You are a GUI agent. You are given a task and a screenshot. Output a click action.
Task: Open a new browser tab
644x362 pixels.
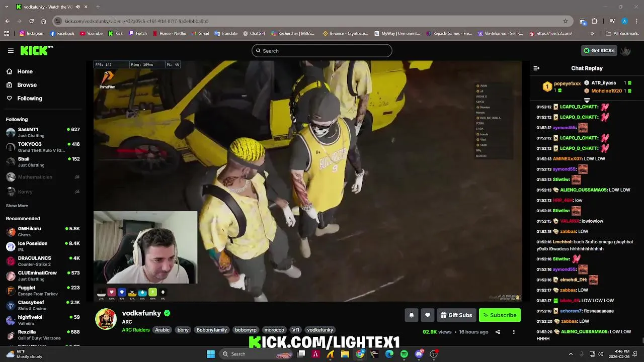[98, 7]
